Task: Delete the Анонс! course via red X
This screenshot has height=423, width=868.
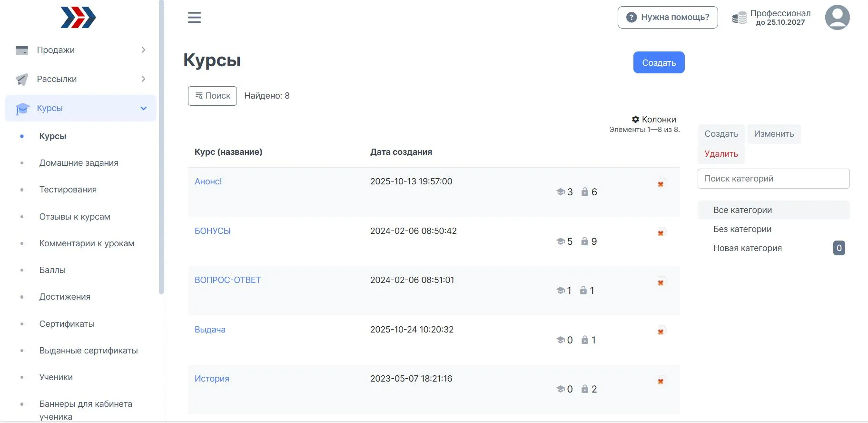Action: click(x=661, y=184)
